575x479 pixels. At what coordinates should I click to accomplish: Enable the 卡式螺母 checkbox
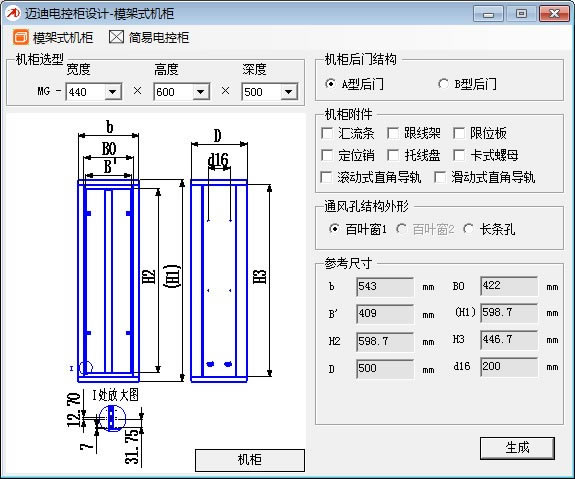click(x=459, y=155)
